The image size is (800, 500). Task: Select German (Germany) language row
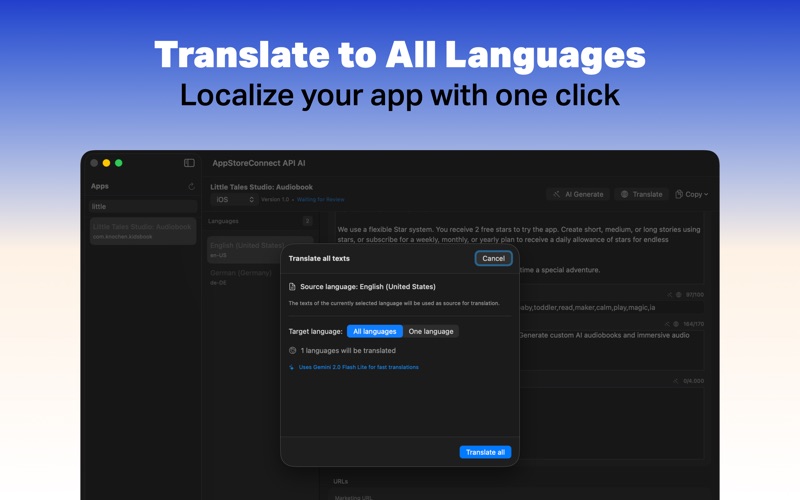click(x=260, y=277)
